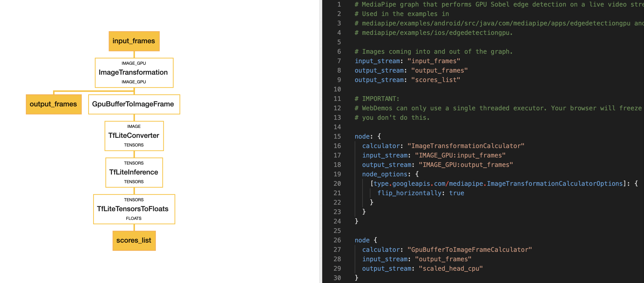Select the input_frames stream node

tap(134, 41)
